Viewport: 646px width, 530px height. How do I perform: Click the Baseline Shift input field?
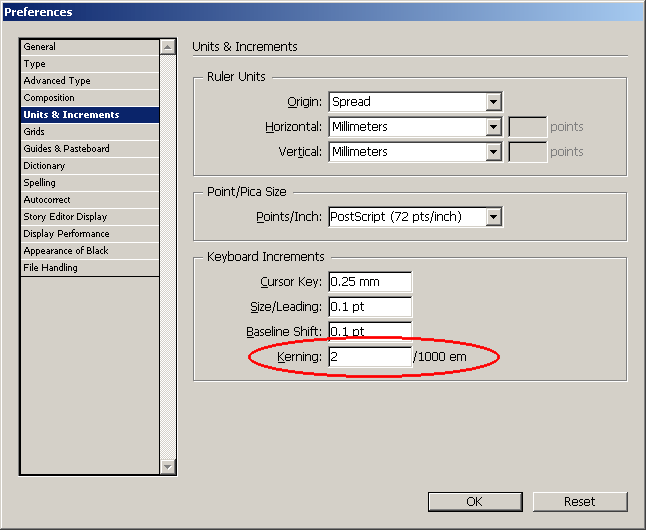tap(370, 331)
